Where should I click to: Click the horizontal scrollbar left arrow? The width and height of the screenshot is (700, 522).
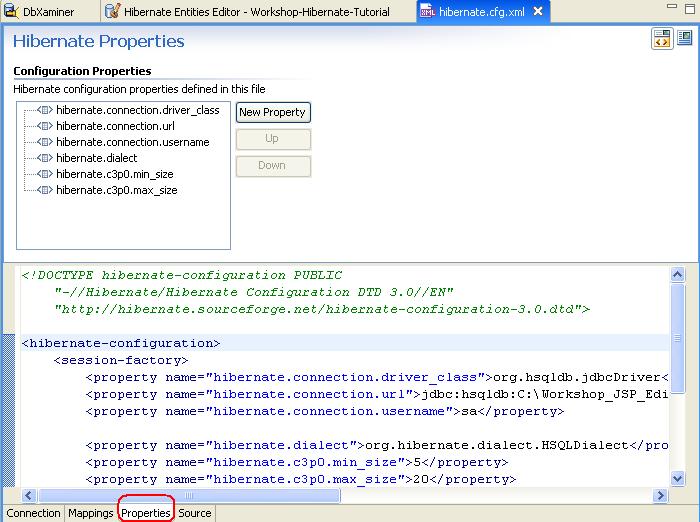(29, 495)
